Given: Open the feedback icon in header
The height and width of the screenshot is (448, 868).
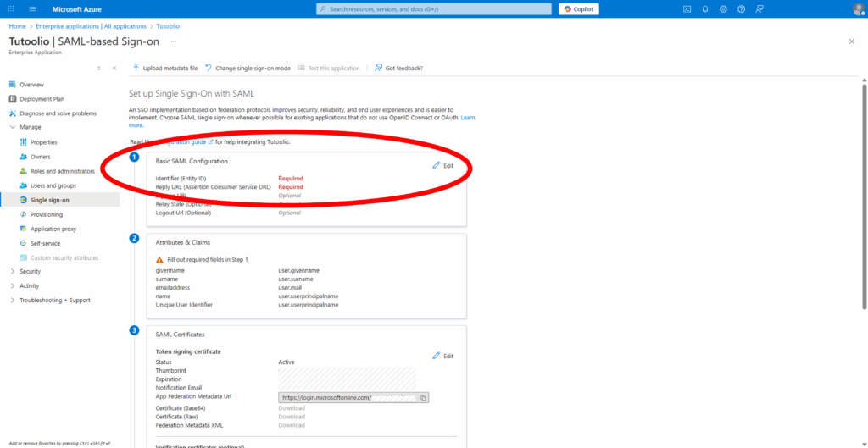Looking at the screenshot, I should [x=759, y=9].
